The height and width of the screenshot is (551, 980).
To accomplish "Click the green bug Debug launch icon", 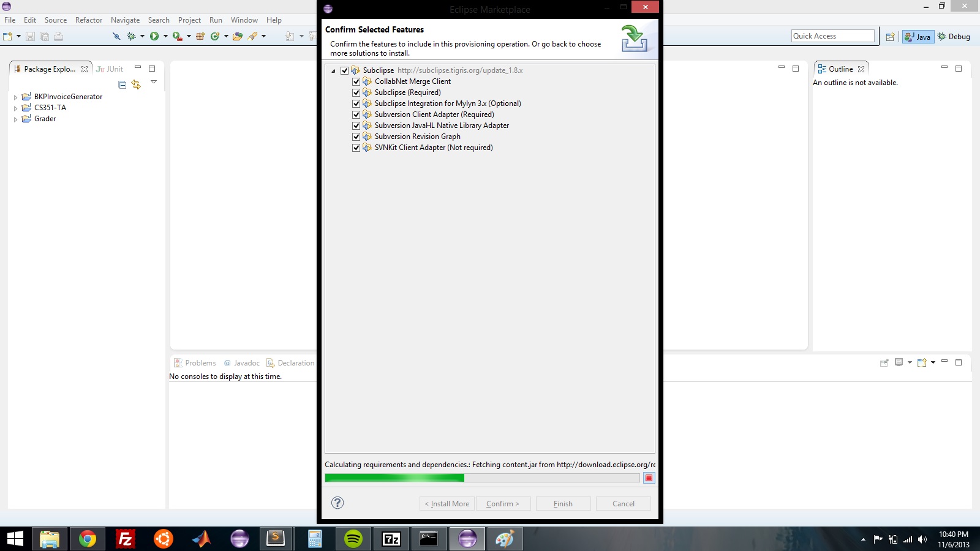I will pos(131,36).
